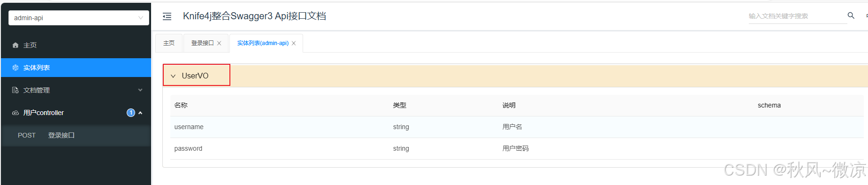Click the cloud icon beside 用户controller
The height and width of the screenshot is (185, 868).
15,113
